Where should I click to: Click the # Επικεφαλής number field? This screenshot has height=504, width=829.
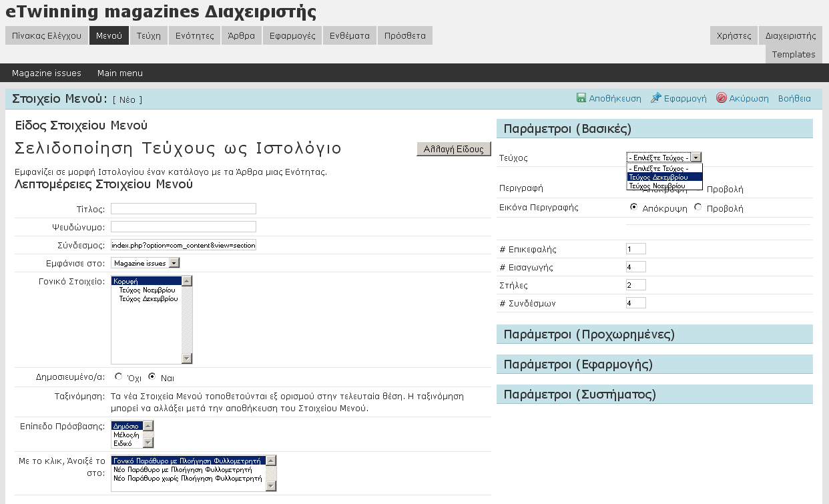(636, 249)
